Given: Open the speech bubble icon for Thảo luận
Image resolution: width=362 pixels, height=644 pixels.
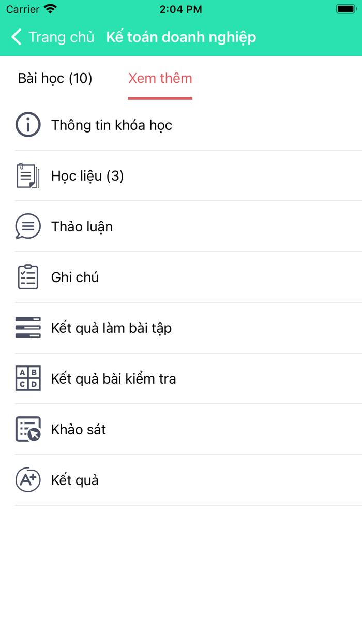Looking at the screenshot, I should pos(28,226).
